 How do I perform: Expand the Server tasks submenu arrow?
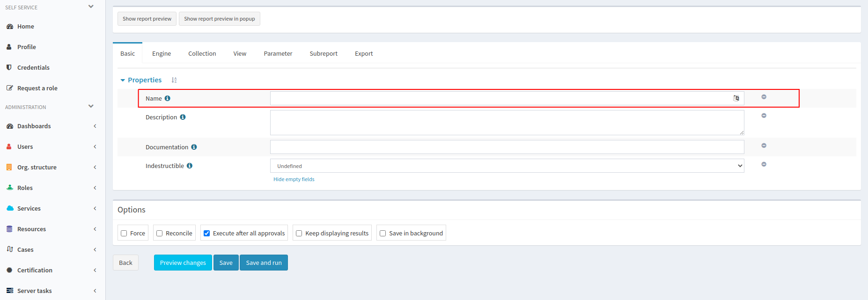pyautogui.click(x=95, y=291)
